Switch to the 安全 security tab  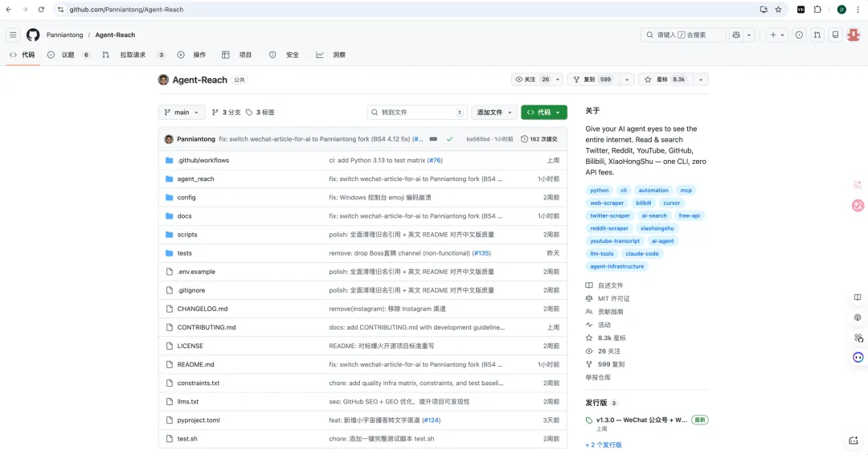[284, 55]
